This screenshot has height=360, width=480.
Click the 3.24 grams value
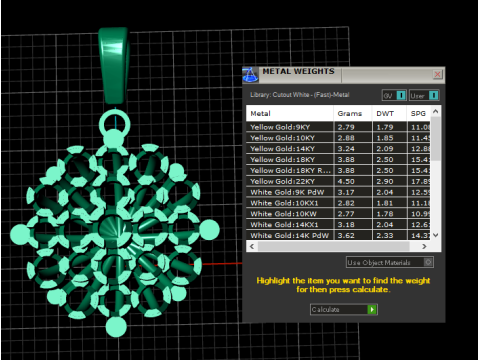346,149
